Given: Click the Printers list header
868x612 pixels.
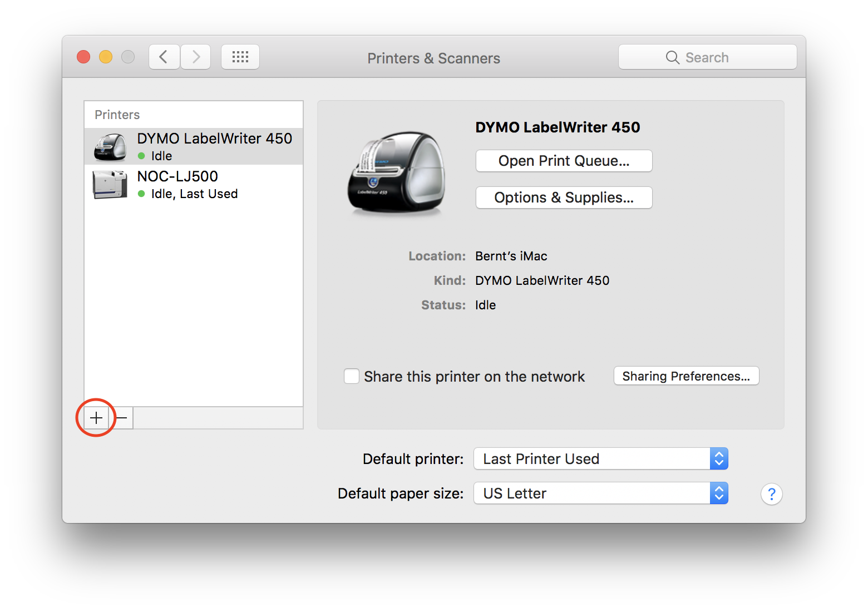Looking at the screenshot, I should click(117, 115).
